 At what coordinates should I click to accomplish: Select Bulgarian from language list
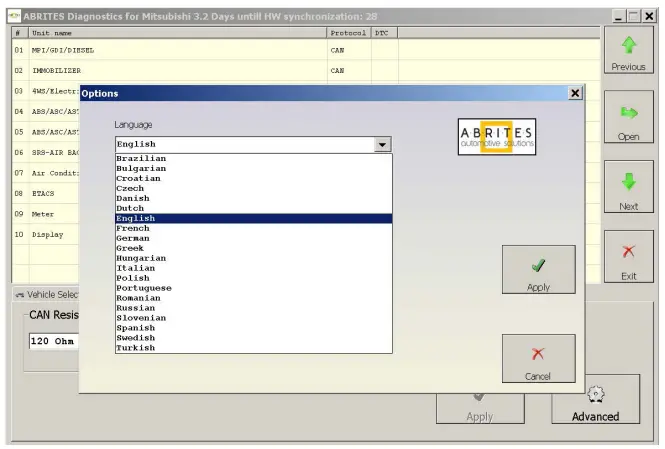click(254, 169)
